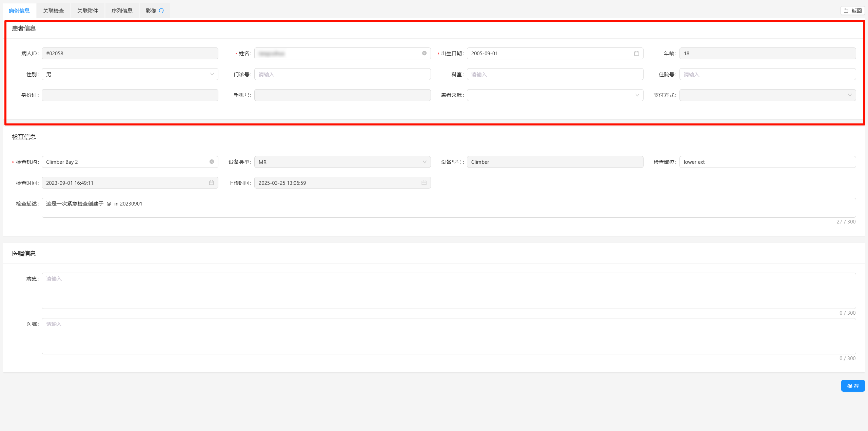Viewport: 868px width, 431px height.
Task: Click the 病史 medical history textarea
Action: coord(449,291)
